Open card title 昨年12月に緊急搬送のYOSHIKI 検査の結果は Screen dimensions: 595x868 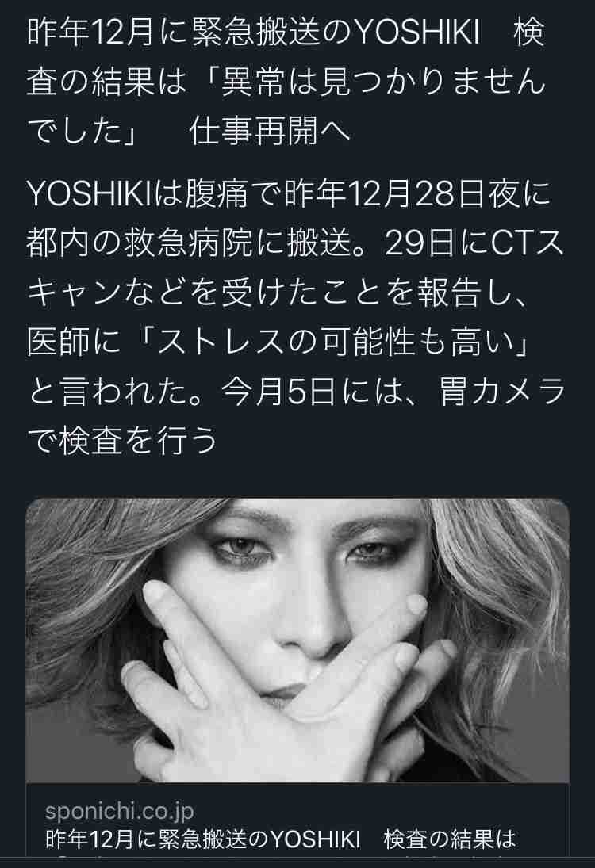(280, 839)
